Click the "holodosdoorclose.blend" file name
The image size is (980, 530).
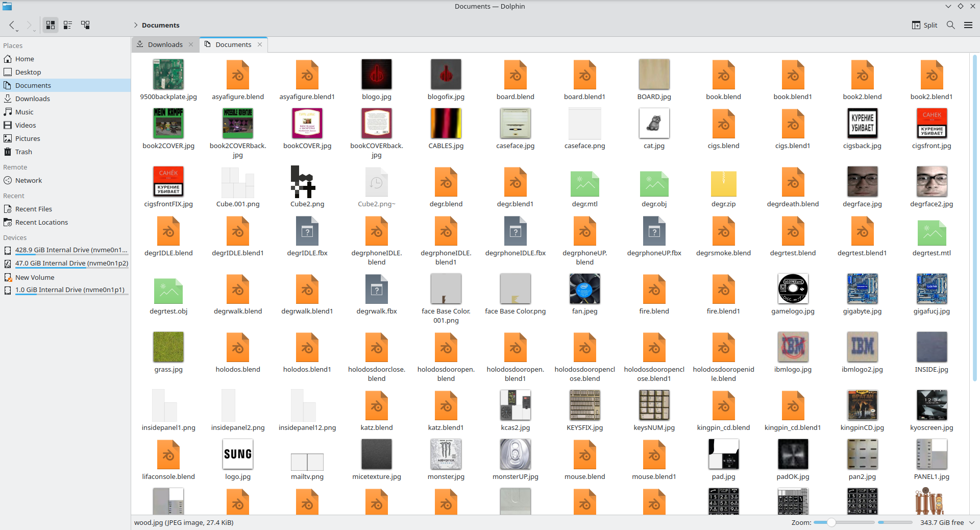pyautogui.click(x=377, y=374)
